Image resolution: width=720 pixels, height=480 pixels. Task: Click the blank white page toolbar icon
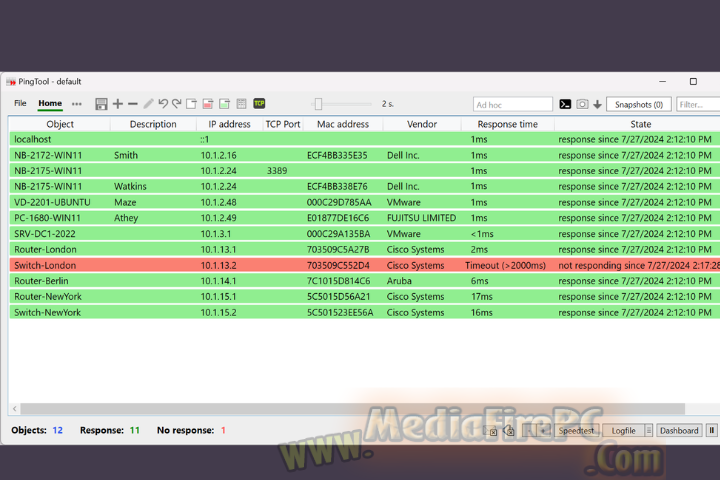tap(191, 104)
